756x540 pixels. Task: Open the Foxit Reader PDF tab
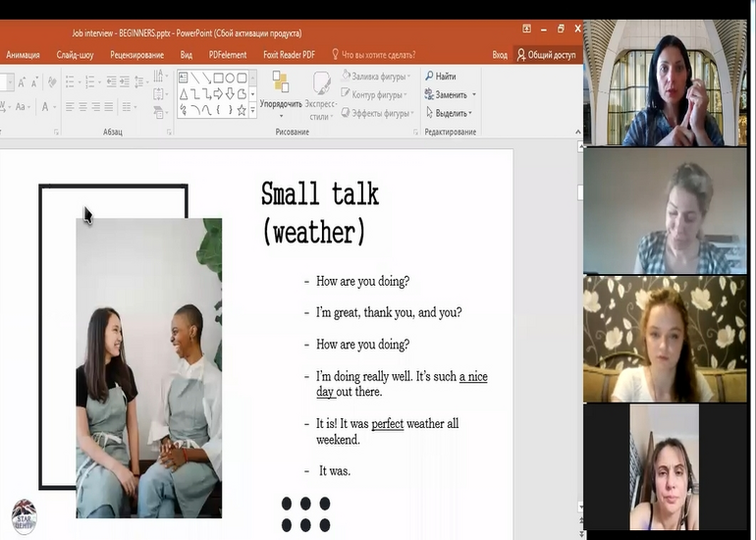[x=289, y=55]
